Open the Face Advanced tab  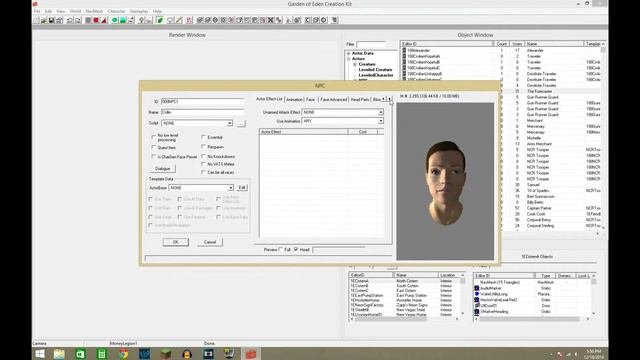(333, 100)
